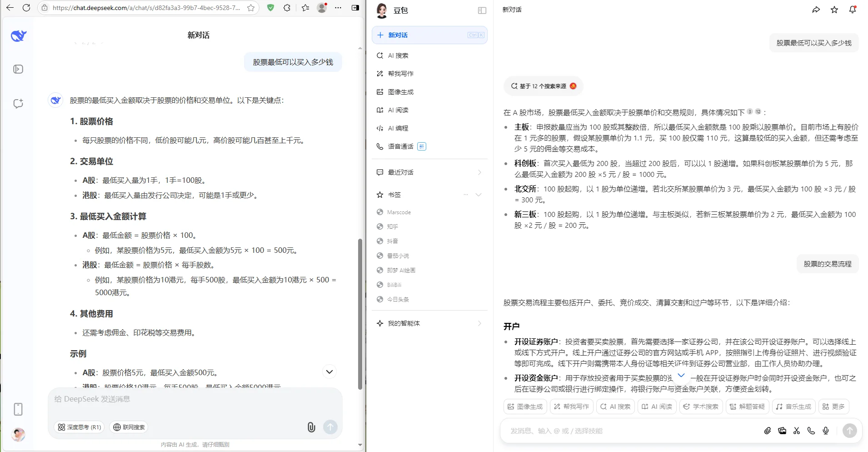The width and height of the screenshot is (868, 452).
Task: Toggle 联网搜索 web search in DeepSeek
Action: pos(129,427)
